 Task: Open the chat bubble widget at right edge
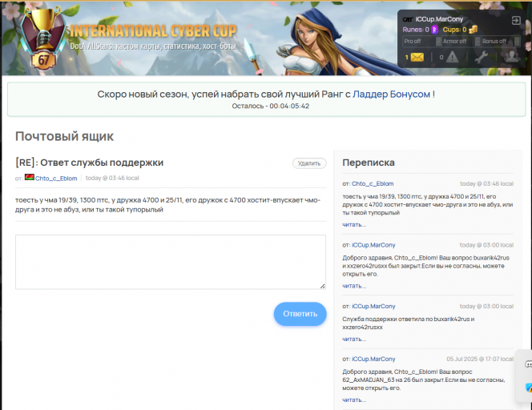pos(528,364)
